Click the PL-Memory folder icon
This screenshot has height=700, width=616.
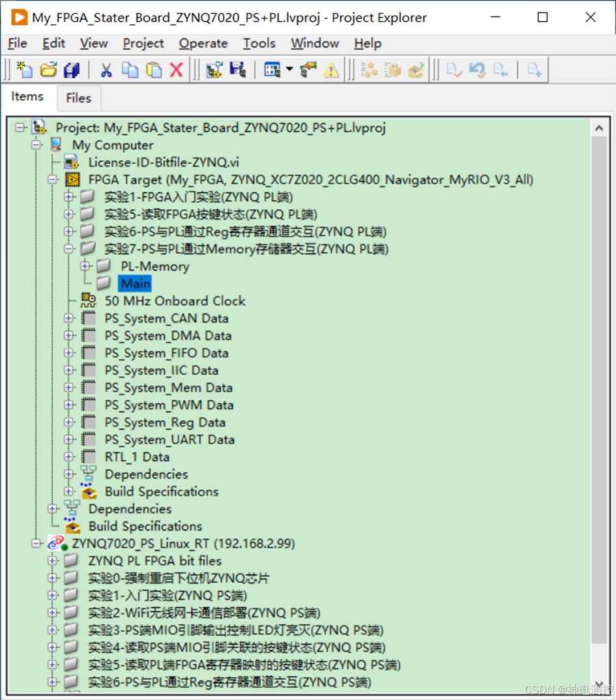click(x=104, y=266)
